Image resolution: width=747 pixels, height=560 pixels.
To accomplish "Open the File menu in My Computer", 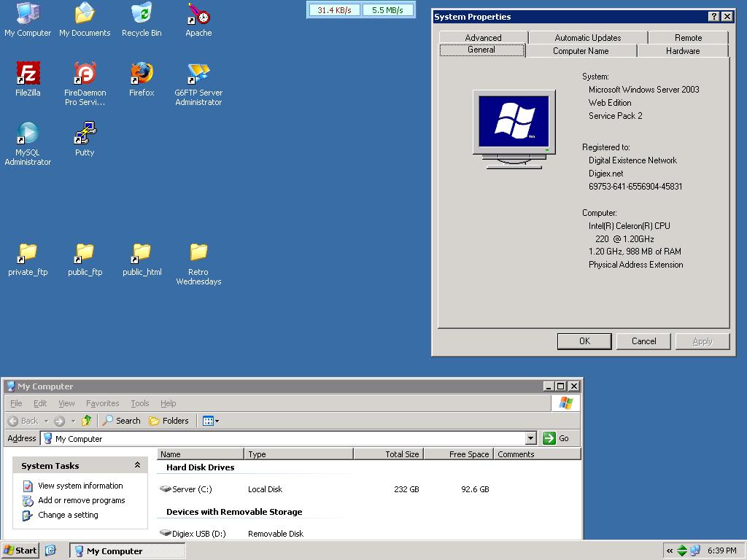I will coord(16,403).
